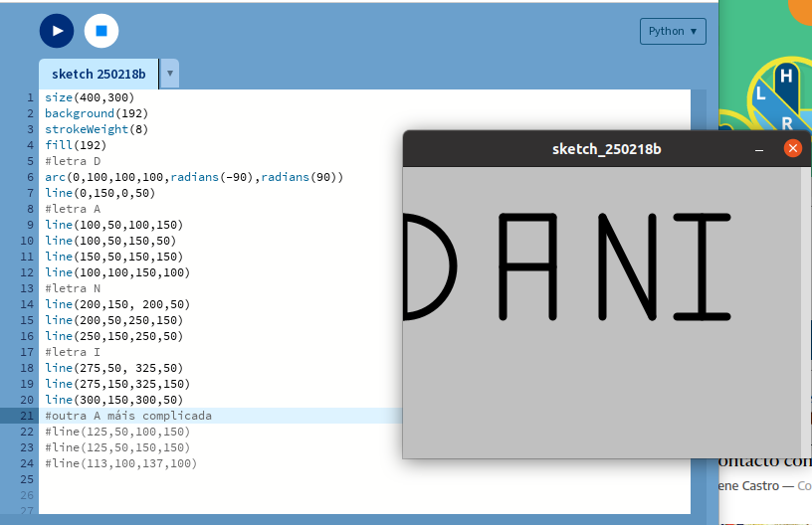Minimize the sketch_250218b output window
This screenshot has height=525, width=812.
click(x=759, y=149)
